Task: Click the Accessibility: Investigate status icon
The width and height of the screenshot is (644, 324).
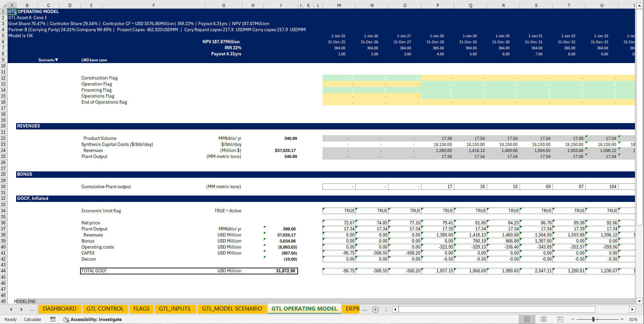Action: (x=93, y=319)
